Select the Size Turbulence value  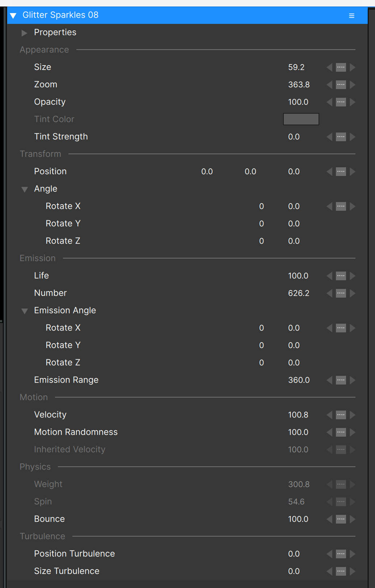(x=294, y=571)
